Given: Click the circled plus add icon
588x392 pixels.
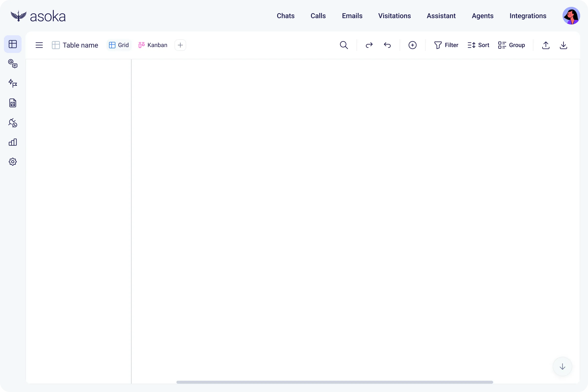Looking at the screenshot, I should coord(412,45).
